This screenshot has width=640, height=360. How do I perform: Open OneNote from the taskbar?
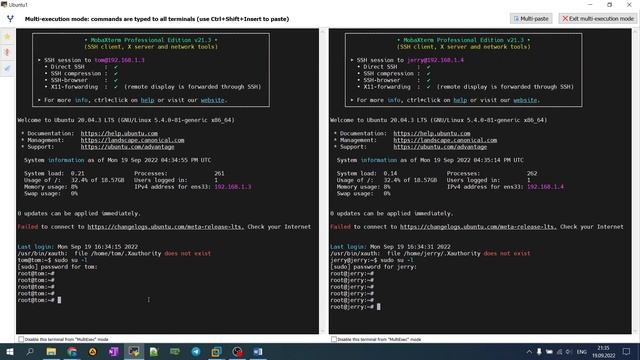point(113,351)
